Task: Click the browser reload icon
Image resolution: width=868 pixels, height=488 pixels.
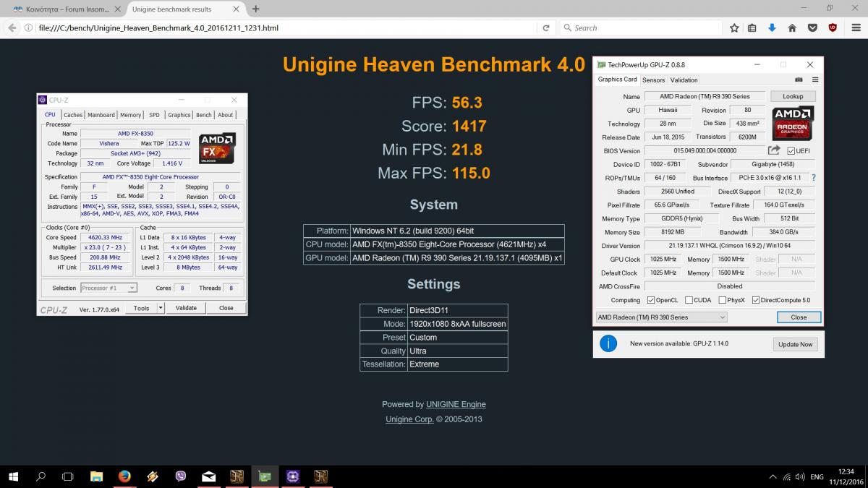Action: click(x=545, y=28)
